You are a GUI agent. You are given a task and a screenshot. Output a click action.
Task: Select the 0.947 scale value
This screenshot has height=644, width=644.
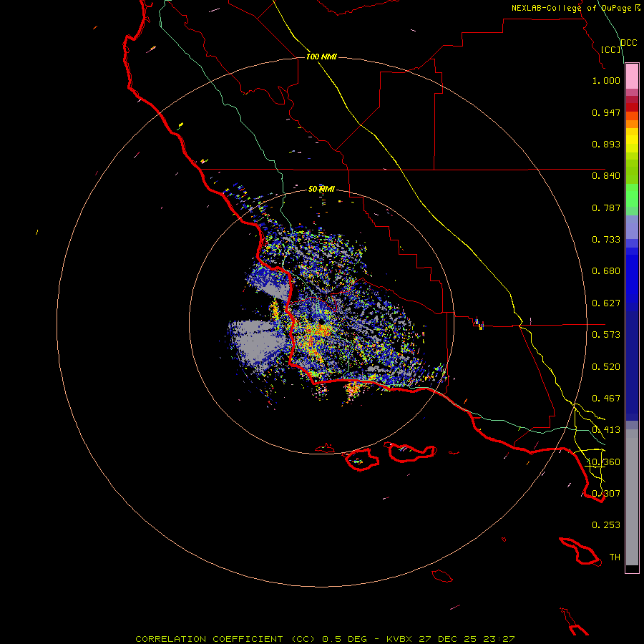pyautogui.click(x=606, y=112)
